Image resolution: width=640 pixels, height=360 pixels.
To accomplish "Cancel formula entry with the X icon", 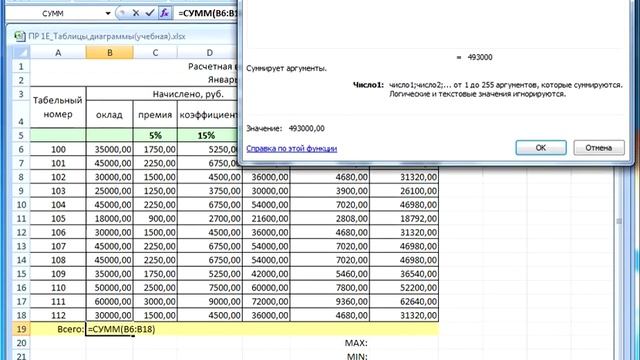I will tap(136, 13).
